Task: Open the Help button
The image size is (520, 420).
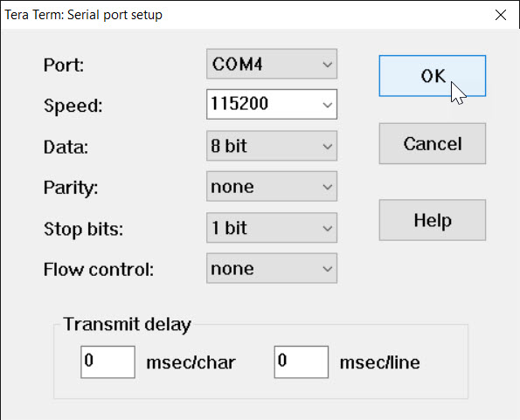Action: (x=432, y=220)
